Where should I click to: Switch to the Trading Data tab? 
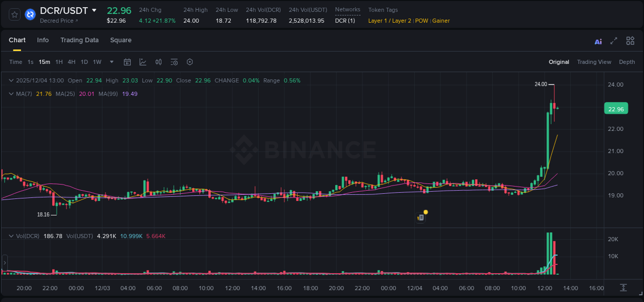pos(79,40)
